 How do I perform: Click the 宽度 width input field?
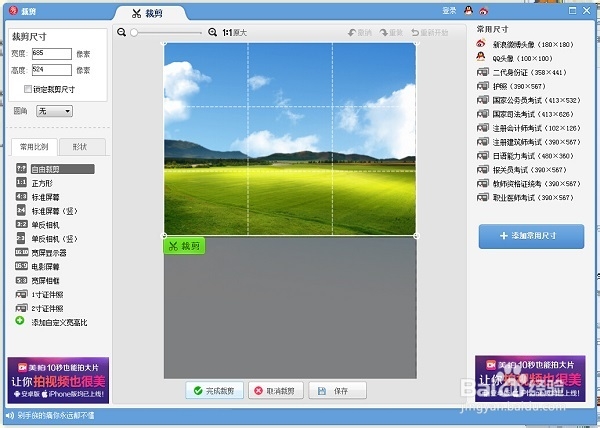coord(52,54)
